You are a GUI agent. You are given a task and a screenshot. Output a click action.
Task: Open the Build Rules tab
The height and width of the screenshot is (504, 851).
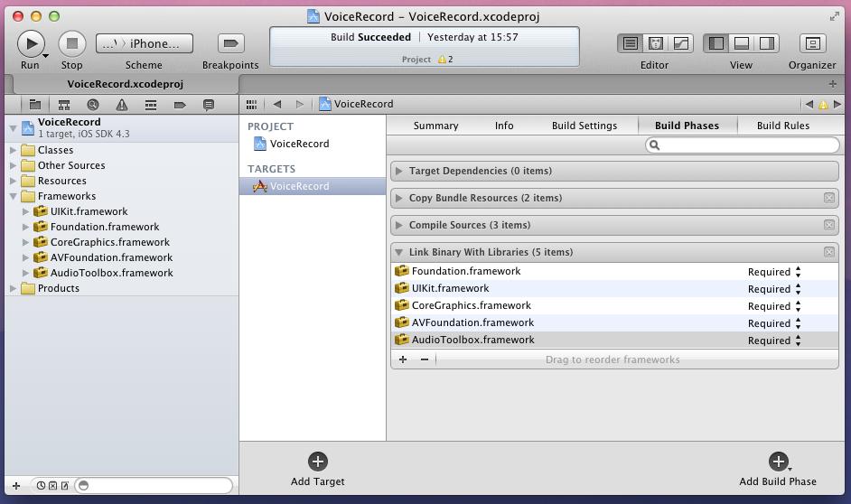pos(783,126)
